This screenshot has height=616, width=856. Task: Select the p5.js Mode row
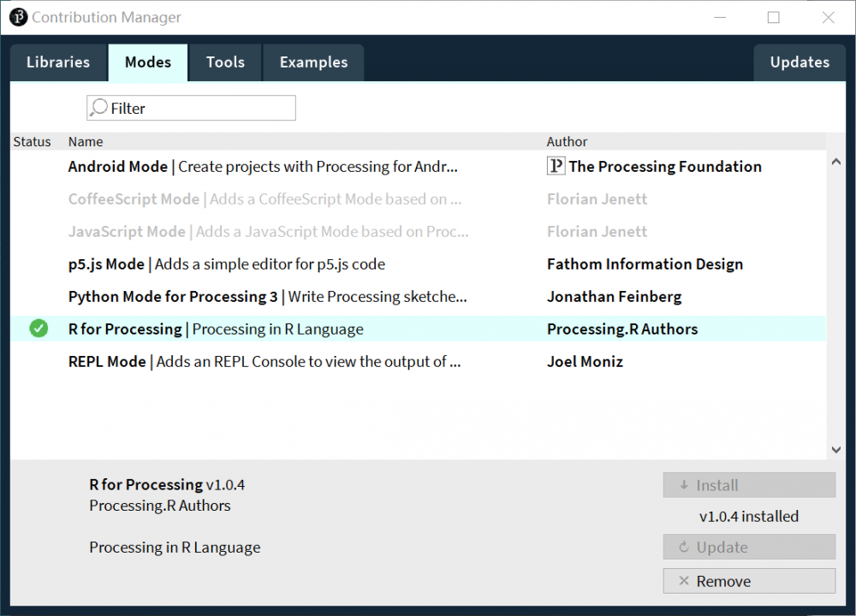click(419, 264)
